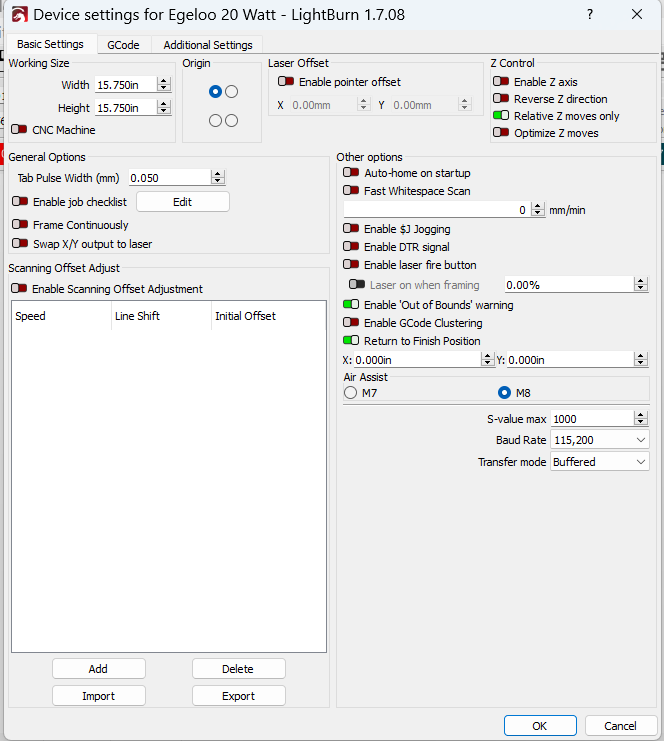This screenshot has height=741, width=664.
Task: Click the finish position Y field
Action: coord(570,360)
